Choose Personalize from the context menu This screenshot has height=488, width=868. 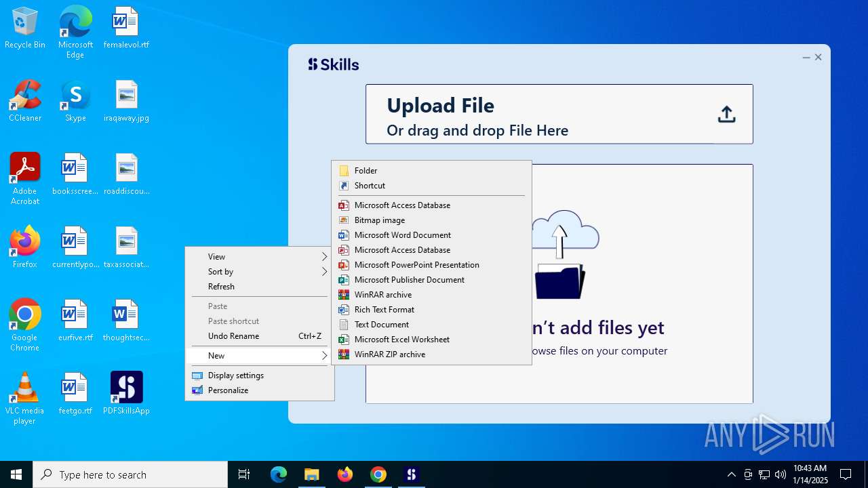coord(260,390)
